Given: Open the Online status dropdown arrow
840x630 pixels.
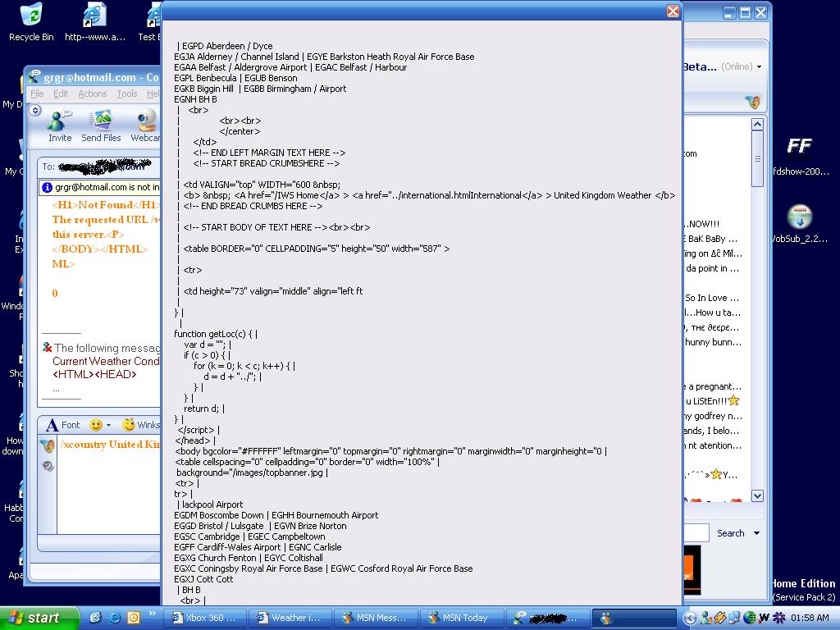Looking at the screenshot, I should click(x=759, y=67).
